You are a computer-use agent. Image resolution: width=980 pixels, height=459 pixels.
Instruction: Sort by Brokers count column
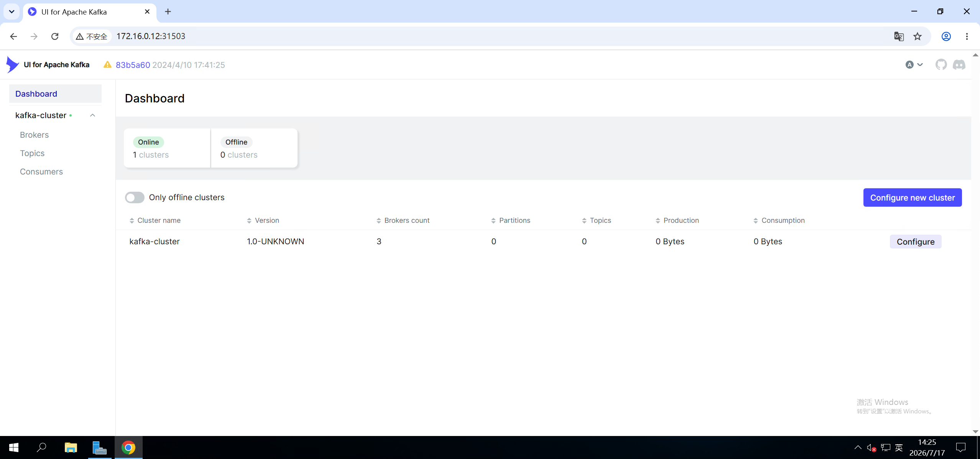click(x=403, y=220)
